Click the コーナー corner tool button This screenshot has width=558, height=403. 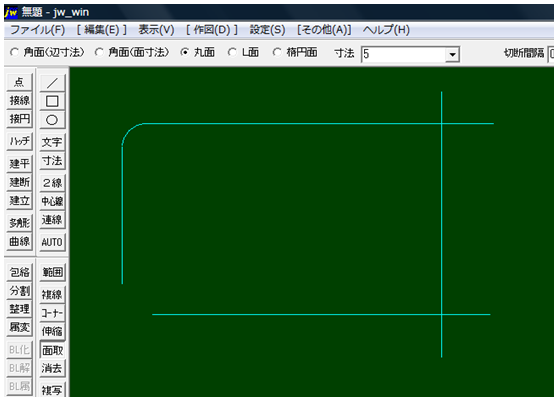pos(52,313)
